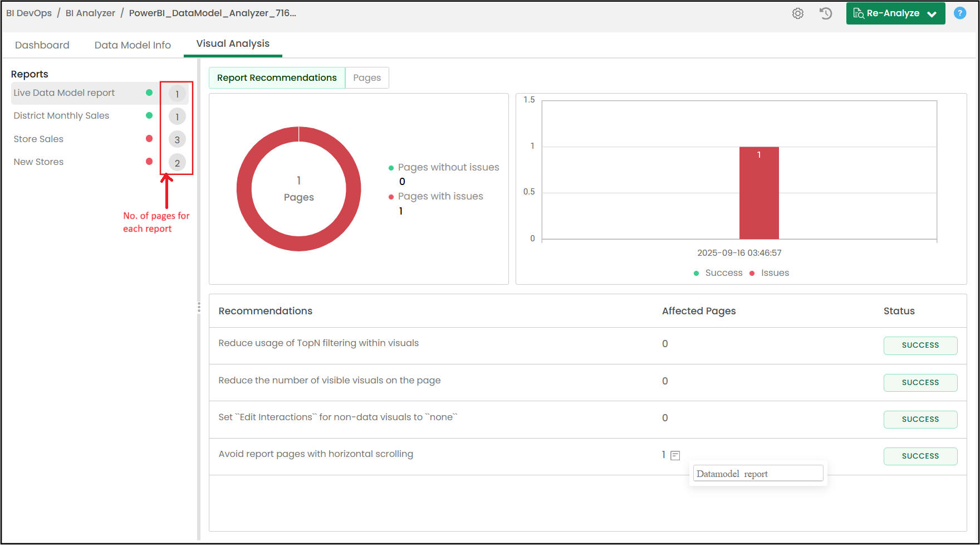Click the Store Sales red status dot

click(x=149, y=138)
